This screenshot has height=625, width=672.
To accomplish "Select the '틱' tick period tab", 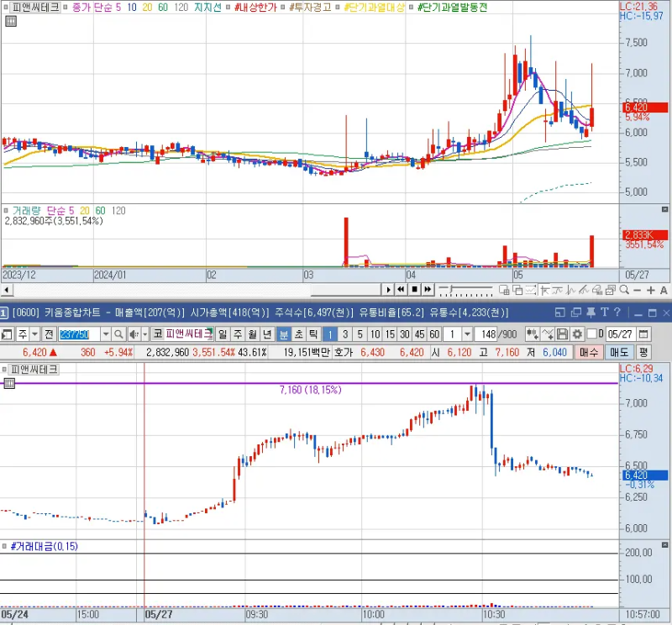I will coord(313,334).
